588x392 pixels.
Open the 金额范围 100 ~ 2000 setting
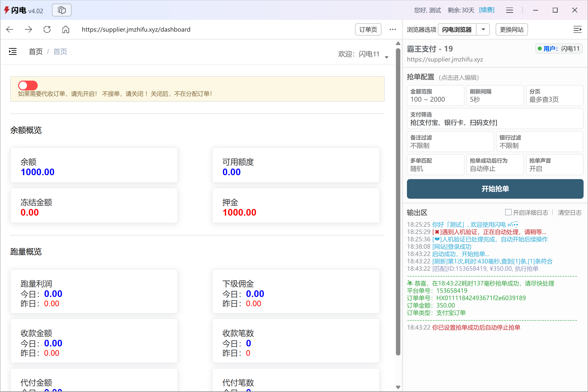(x=435, y=96)
